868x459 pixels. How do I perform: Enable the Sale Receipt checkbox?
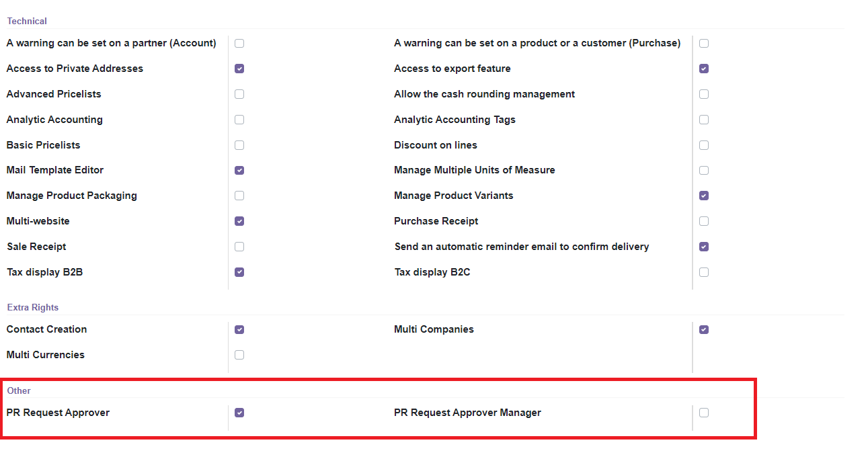(239, 247)
